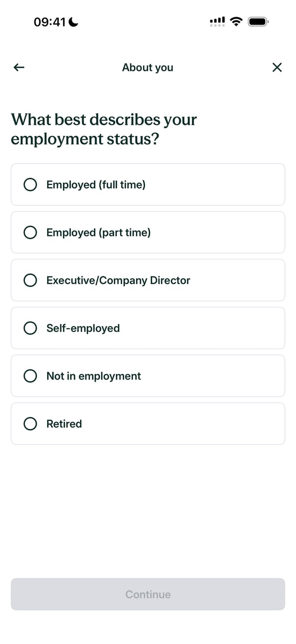Close the About you screen
Screen dimensions: 296x644
277,67
